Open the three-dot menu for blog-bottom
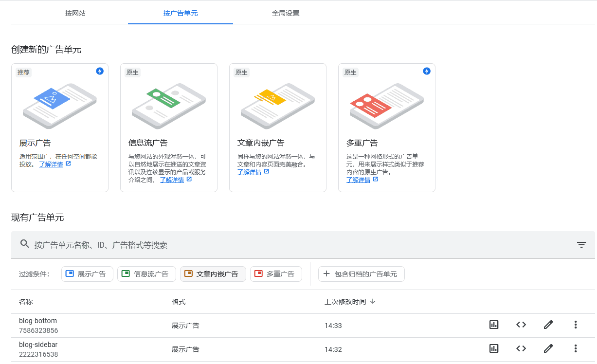The height and width of the screenshot is (364, 597). [x=575, y=325]
